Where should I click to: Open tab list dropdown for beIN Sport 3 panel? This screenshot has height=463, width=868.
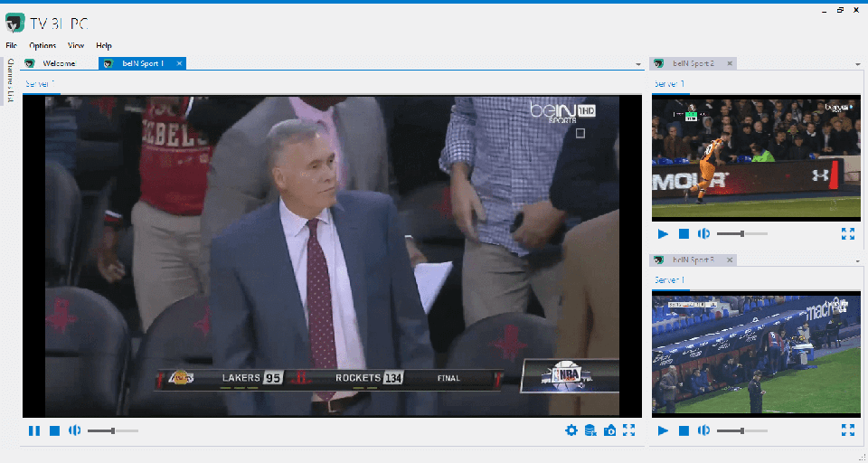click(858, 260)
